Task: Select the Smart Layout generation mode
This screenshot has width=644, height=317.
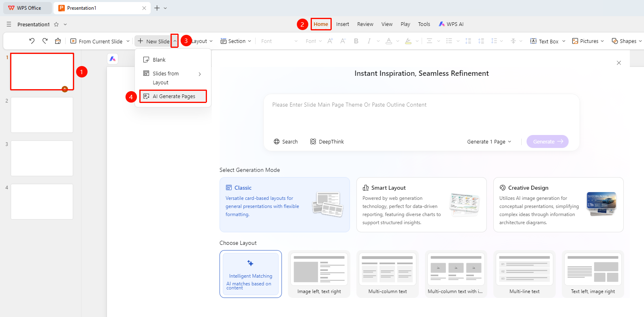Action: [x=422, y=205]
